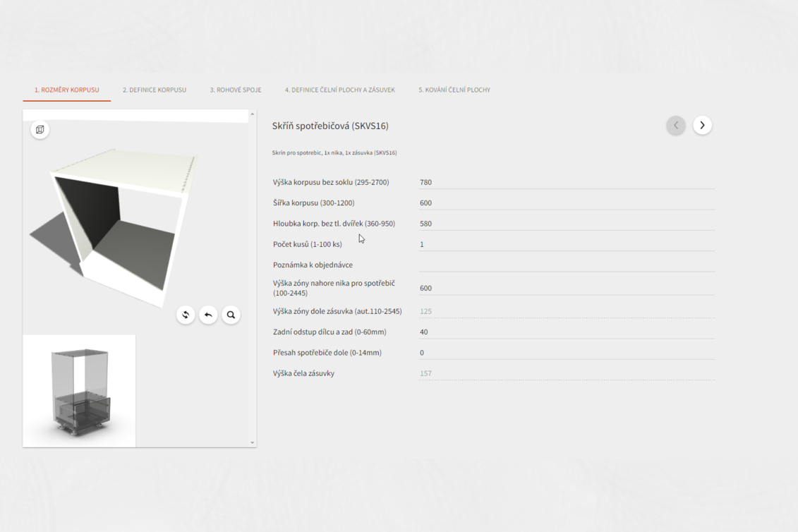Screen dimensions: 798x532
Task: Switch to Definice korpusu tab
Action: [155, 90]
